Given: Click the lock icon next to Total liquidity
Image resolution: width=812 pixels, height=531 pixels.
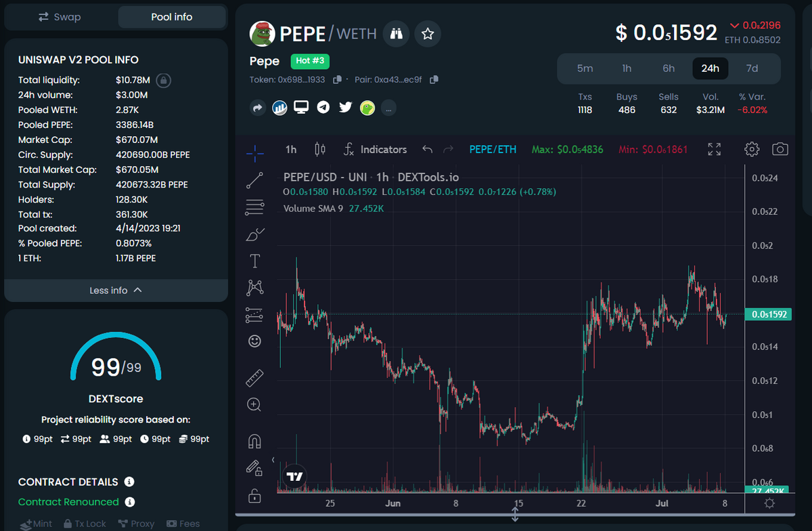Looking at the screenshot, I should [163, 81].
